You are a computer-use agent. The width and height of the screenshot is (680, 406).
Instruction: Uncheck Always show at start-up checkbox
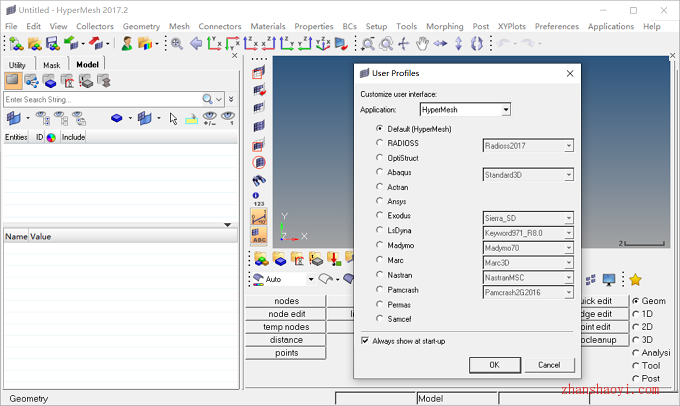365,341
